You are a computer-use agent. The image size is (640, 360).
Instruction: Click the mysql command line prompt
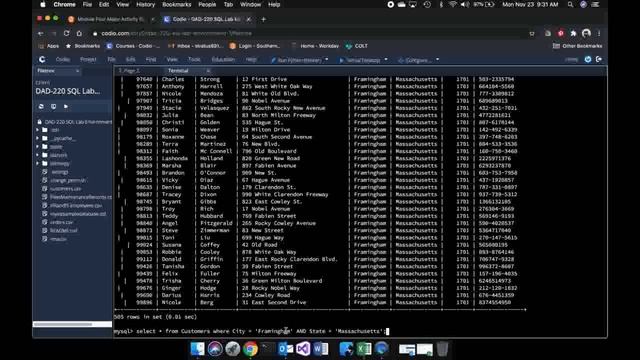[x=251, y=331]
